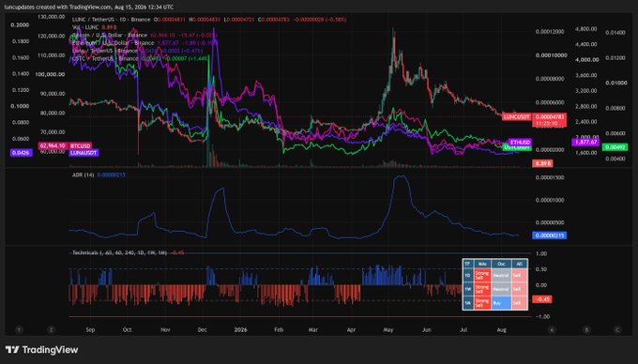This screenshot has height=364, width=638.
Task: Click the -0.45 Technicals value tag
Action: pyautogui.click(x=542, y=299)
